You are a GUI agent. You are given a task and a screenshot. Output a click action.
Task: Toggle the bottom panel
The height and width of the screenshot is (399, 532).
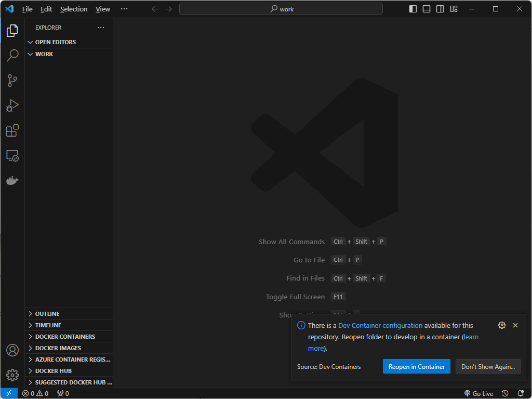click(x=427, y=9)
